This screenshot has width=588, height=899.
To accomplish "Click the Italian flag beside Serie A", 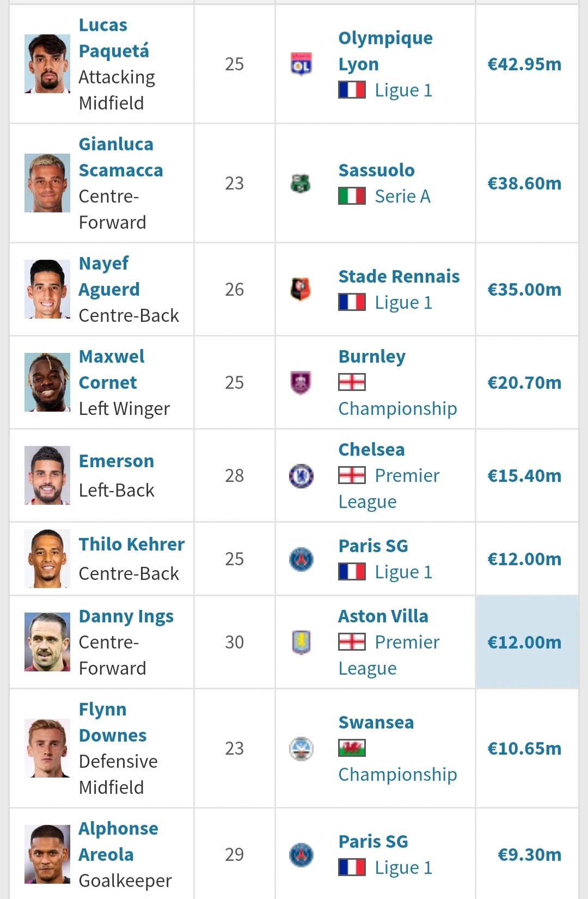I will coord(352,196).
